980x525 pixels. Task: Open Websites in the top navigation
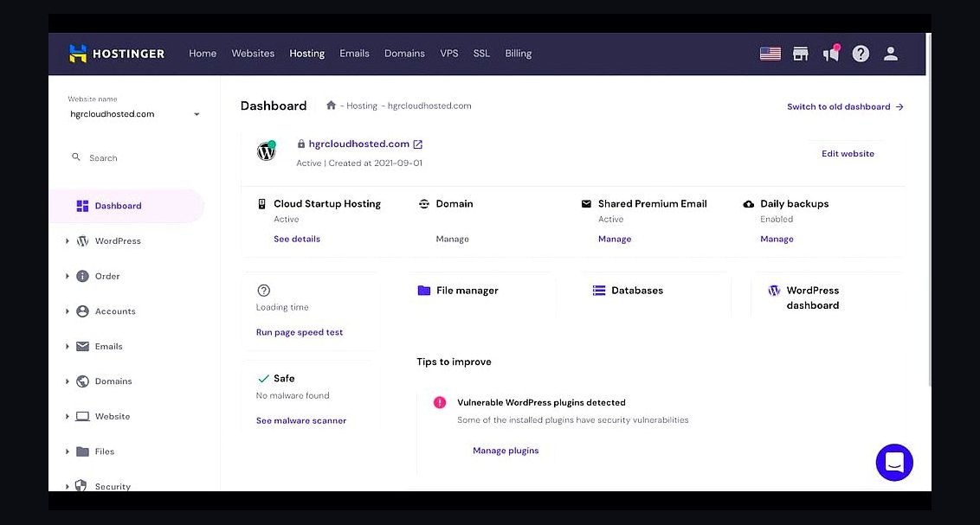[253, 54]
